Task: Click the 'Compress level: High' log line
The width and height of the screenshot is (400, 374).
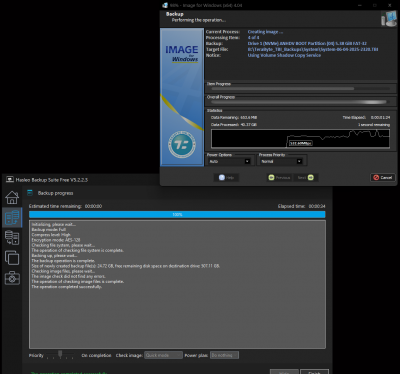Action: click(51, 235)
